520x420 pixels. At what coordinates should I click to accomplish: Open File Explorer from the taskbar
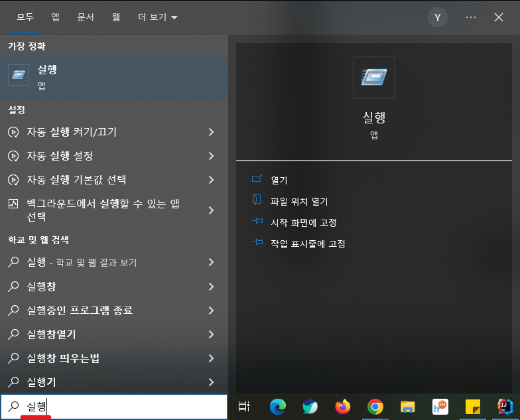(x=407, y=407)
